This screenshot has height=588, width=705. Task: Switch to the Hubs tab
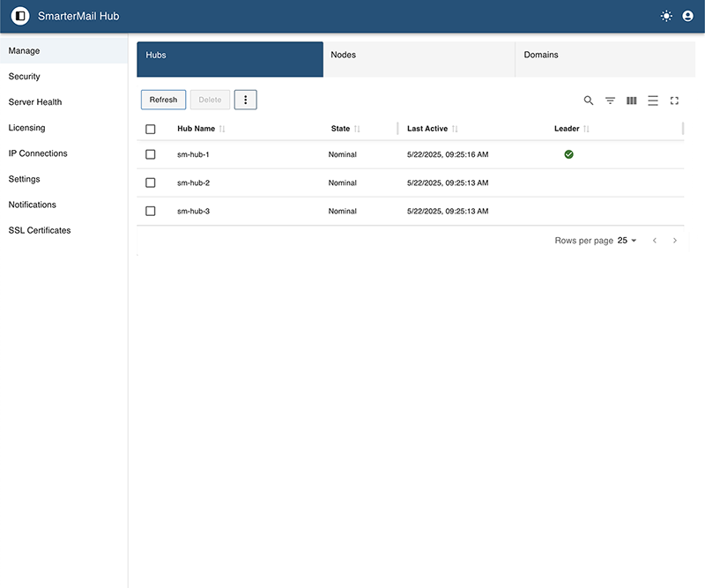(x=230, y=59)
